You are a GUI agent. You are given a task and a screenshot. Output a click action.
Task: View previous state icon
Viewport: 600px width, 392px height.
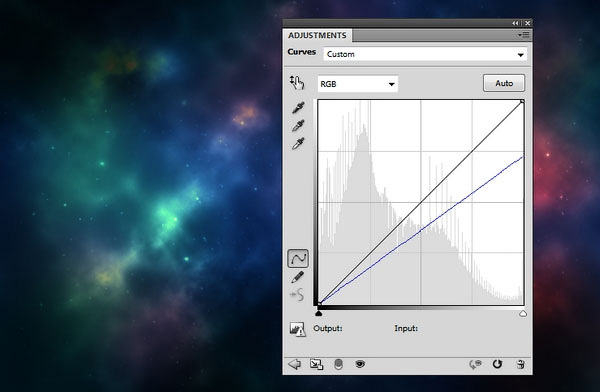[475, 364]
